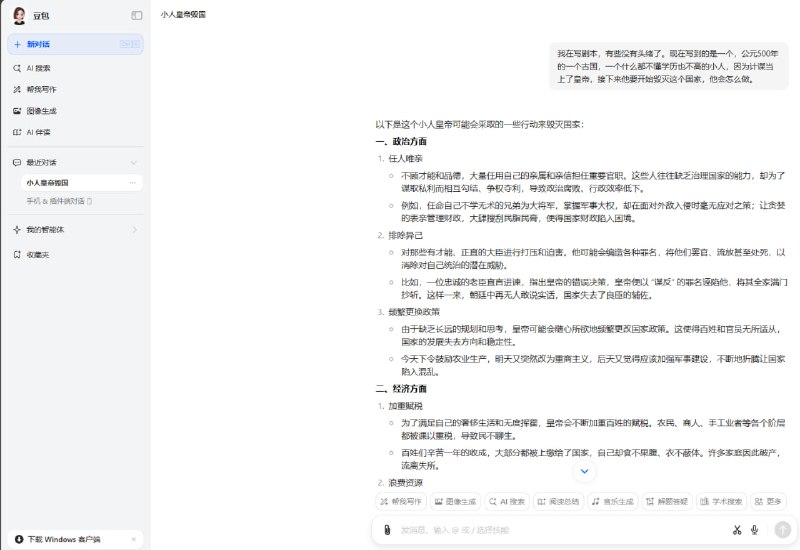Click the attachment paperclip icon
800x550 pixels.
tap(387, 530)
